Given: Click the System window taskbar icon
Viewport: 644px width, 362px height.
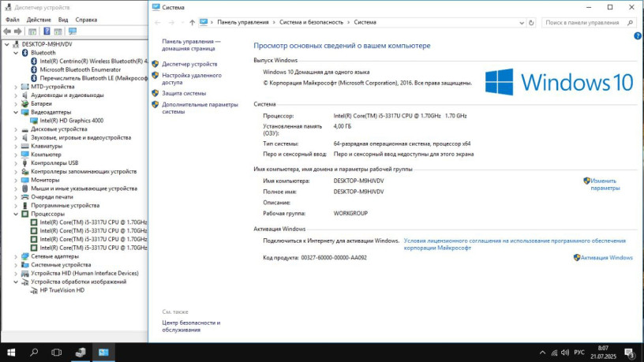Looking at the screenshot, I should pos(103,353).
